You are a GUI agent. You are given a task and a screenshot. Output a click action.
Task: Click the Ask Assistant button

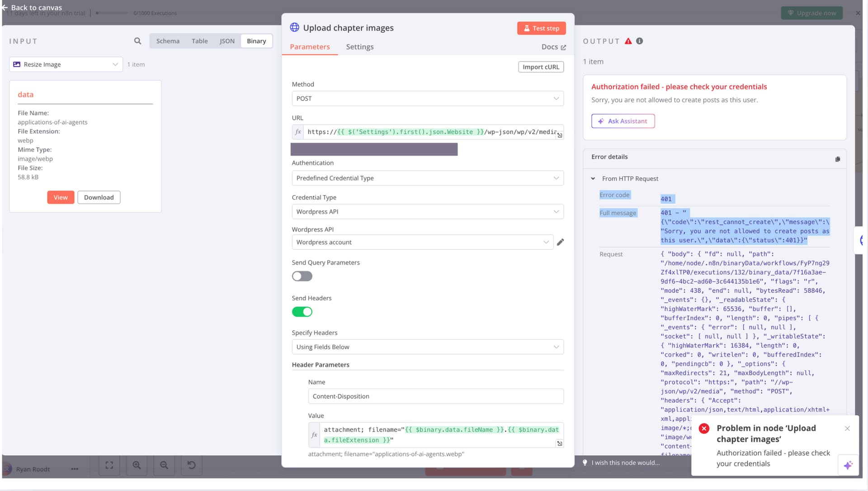(623, 121)
